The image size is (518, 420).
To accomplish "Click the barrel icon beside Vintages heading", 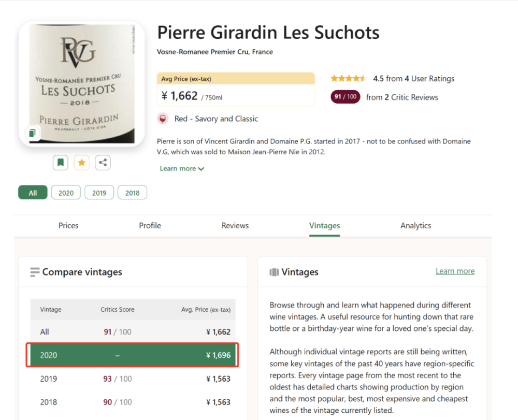I will (275, 272).
